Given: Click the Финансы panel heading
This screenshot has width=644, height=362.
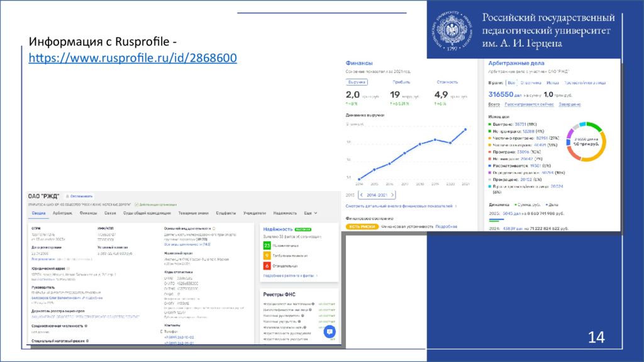Looking at the screenshot, I should pos(359,63).
